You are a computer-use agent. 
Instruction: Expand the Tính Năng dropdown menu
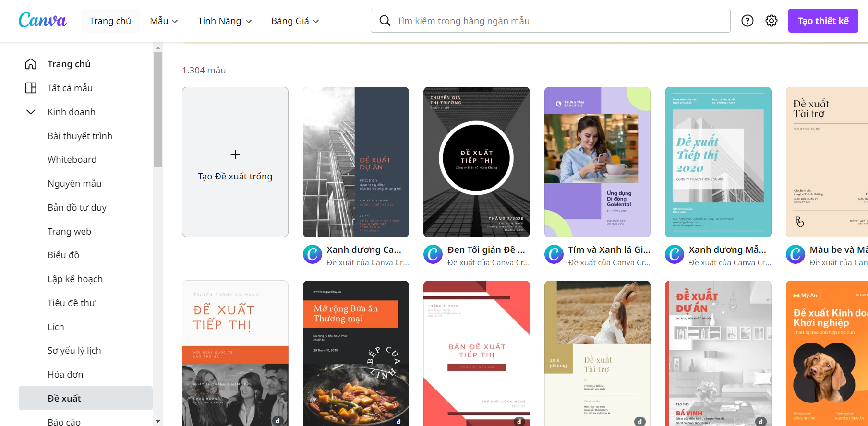[225, 21]
